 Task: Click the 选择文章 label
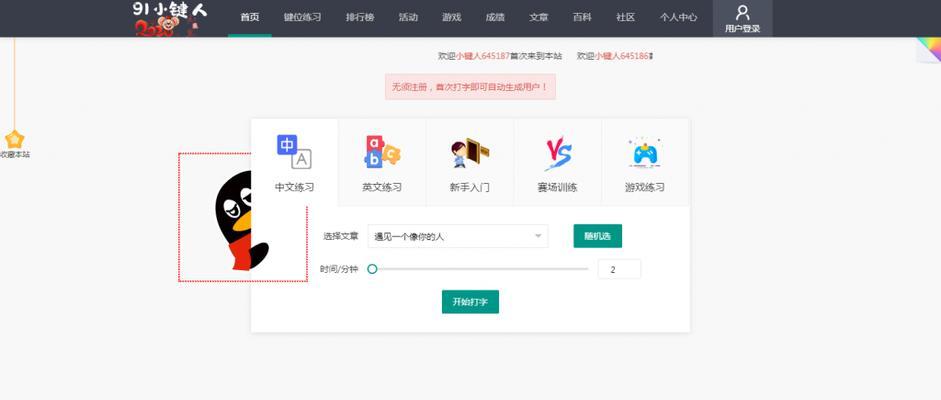[x=341, y=236]
